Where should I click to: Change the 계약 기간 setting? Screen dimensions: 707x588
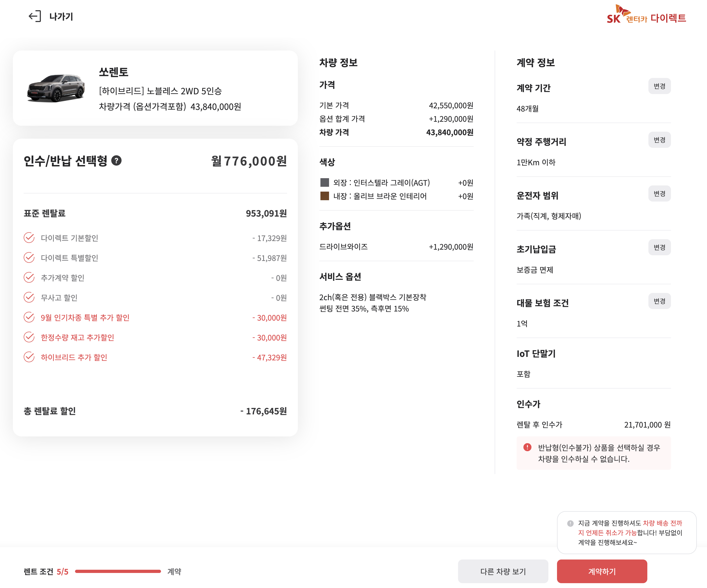(x=659, y=86)
